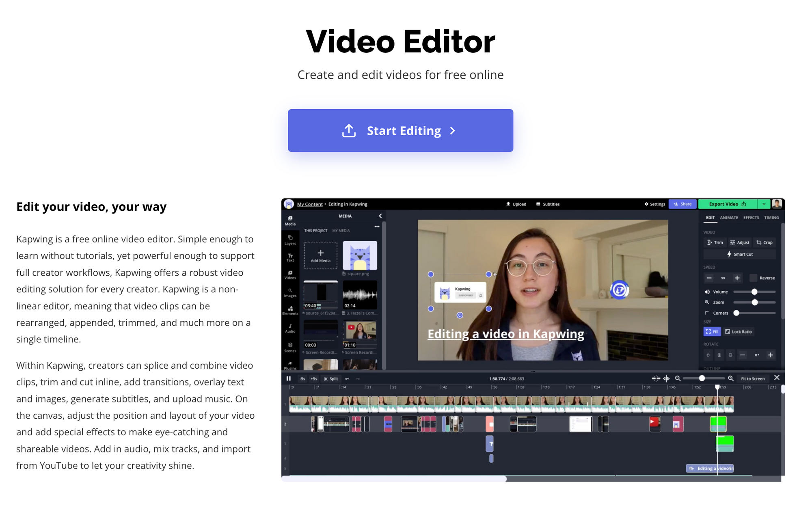Viewport: 812px width, 508px height.
Task: Switch to the My Media tab
Action: pyautogui.click(x=341, y=231)
